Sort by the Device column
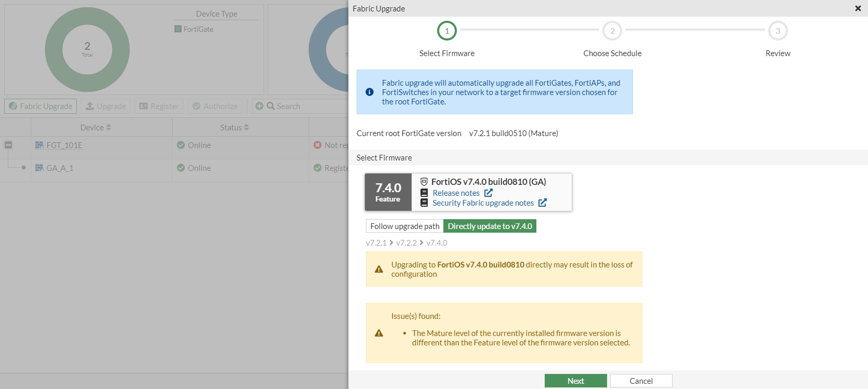The width and height of the screenshot is (868, 389). (x=96, y=127)
